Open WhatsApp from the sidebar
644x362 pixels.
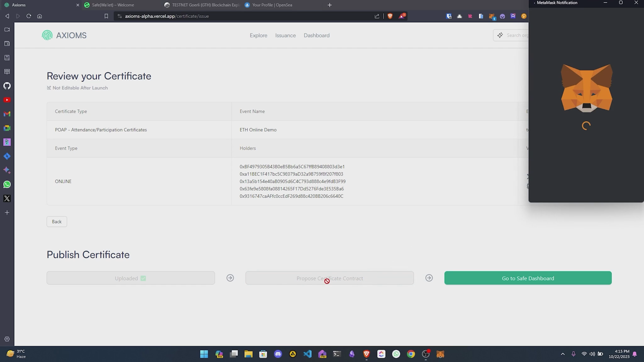click(x=7, y=184)
